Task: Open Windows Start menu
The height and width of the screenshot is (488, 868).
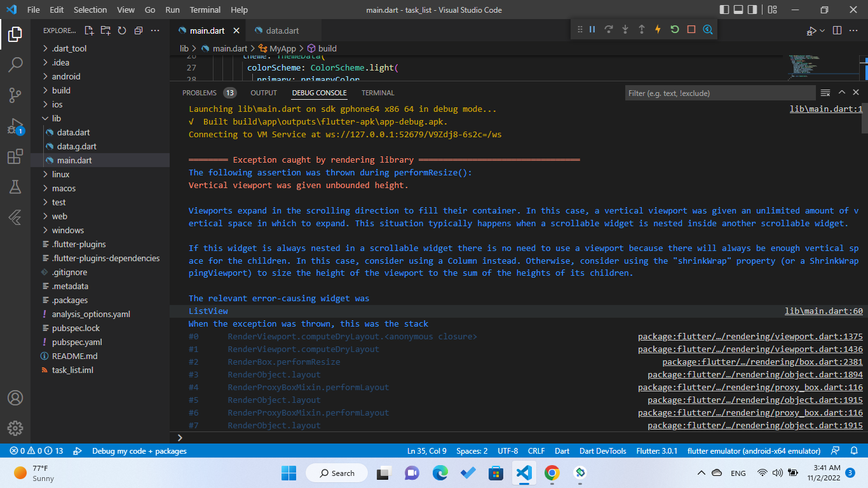Action: (x=288, y=473)
